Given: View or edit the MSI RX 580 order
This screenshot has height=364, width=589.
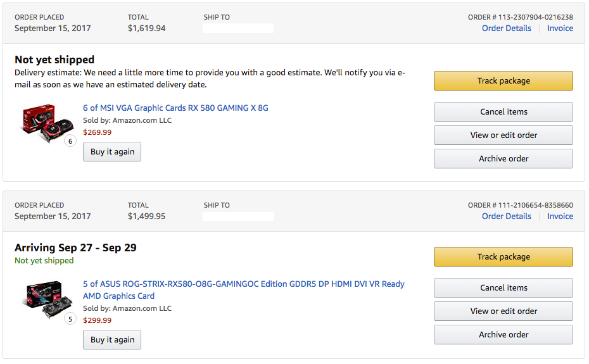Looking at the screenshot, I should [503, 135].
